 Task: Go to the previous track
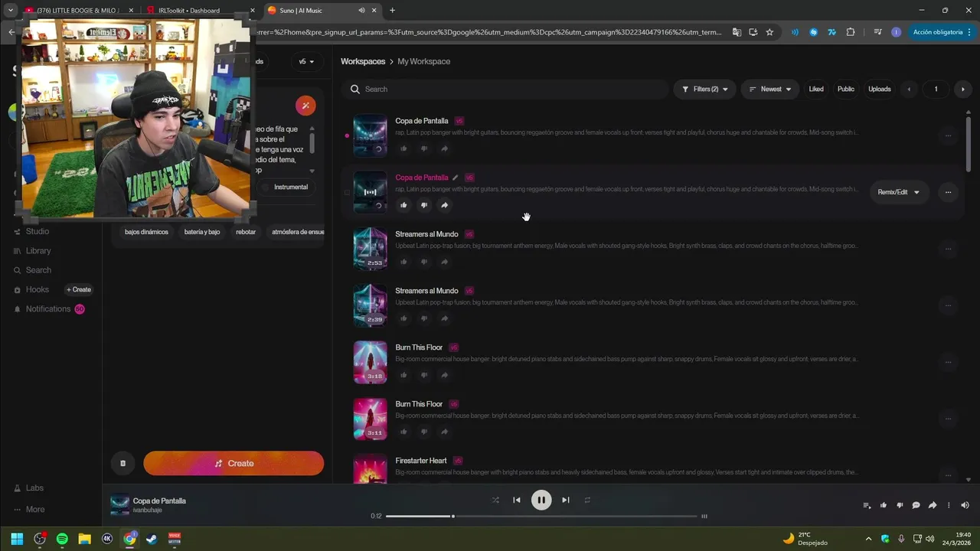517,500
